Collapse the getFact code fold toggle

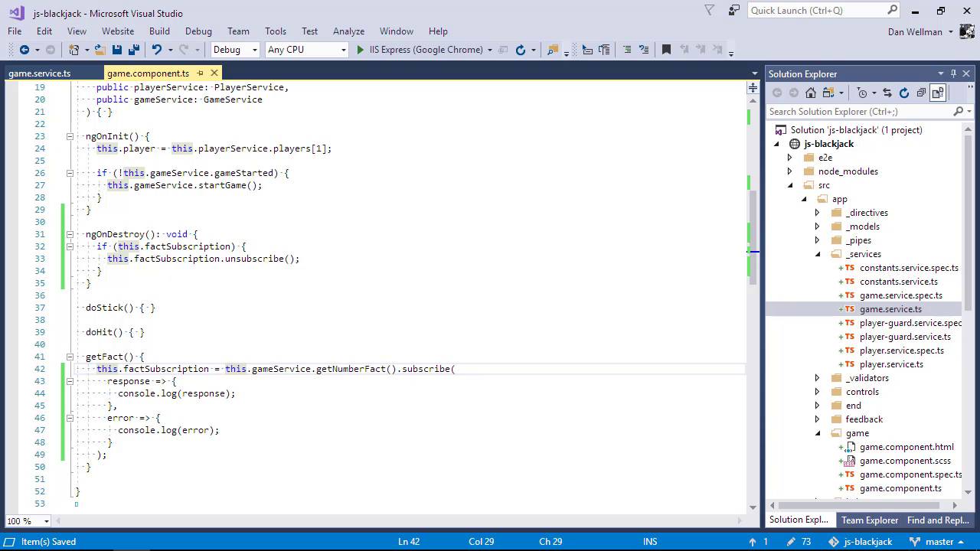[x=70, y=357]
